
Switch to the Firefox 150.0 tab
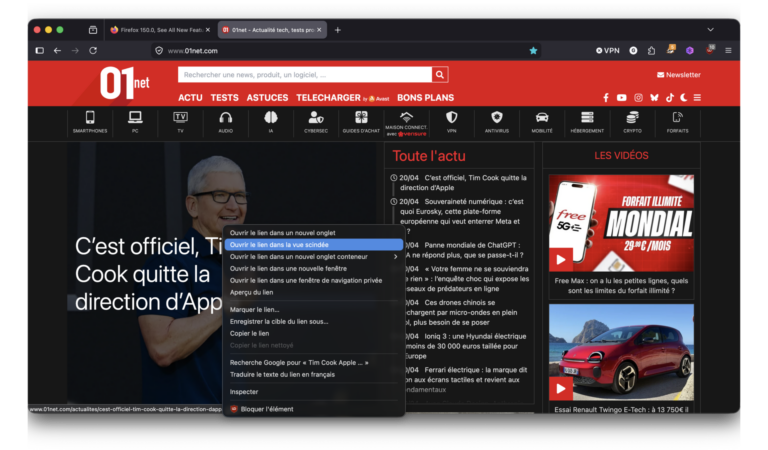[x=160, y=30]
